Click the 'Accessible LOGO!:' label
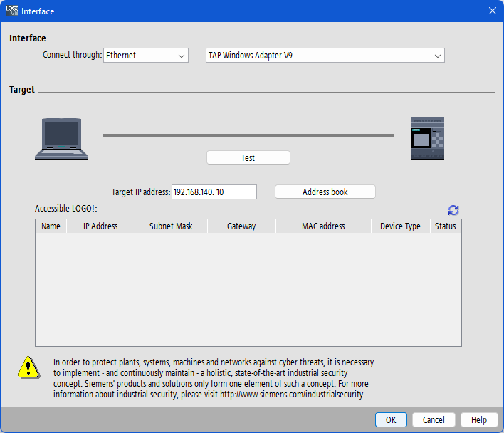Screen dimensions: 504x433 [66, 209]
